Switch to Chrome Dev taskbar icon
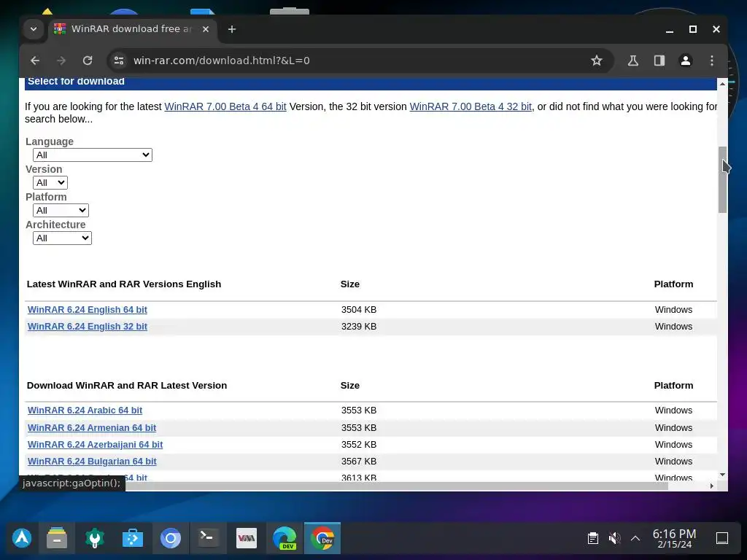747x560 pixels. (322, 538)
